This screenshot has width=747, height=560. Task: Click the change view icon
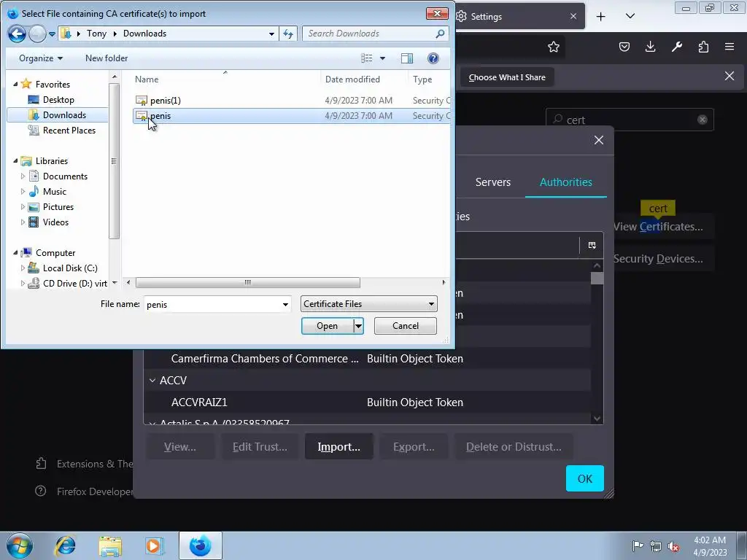point(366,58)
